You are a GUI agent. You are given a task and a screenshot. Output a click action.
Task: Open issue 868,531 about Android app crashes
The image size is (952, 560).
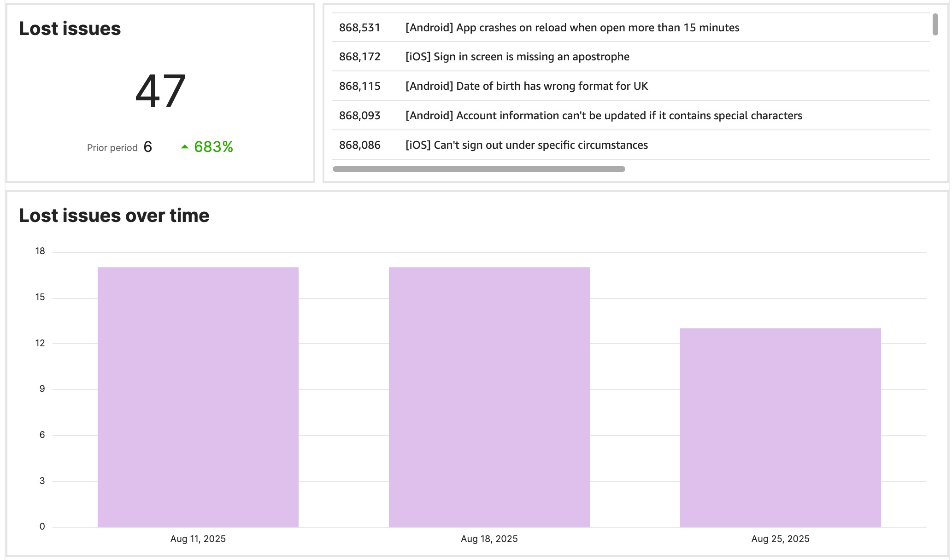(x=571, y=28)
